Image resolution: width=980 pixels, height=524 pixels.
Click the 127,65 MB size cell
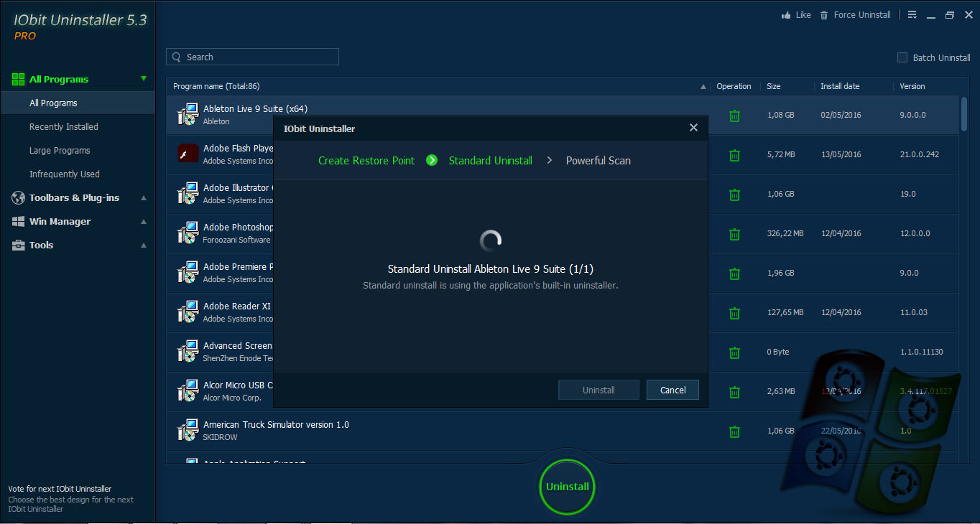pos(785,312)
